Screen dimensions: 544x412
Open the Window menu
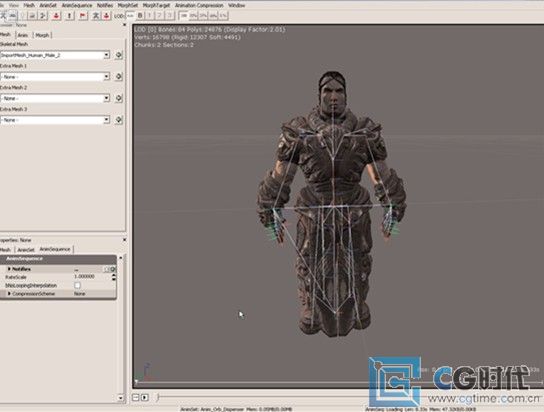237,5
